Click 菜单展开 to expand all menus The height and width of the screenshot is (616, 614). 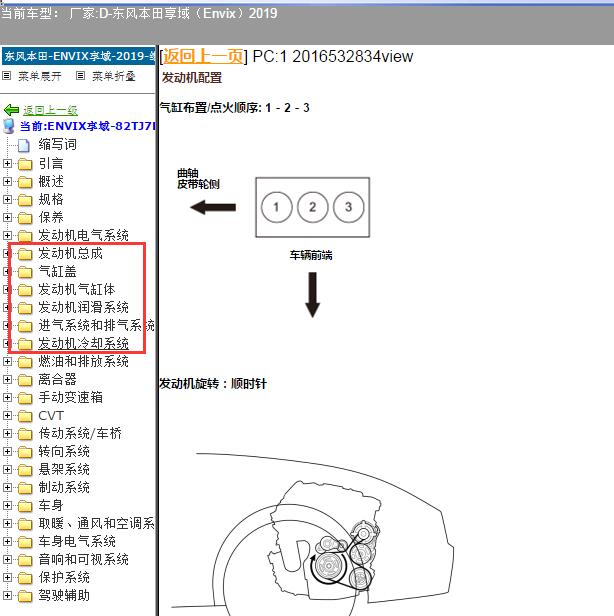40,76
